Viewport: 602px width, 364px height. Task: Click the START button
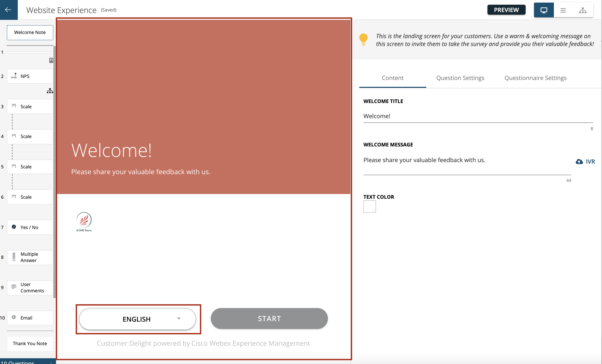pyautogui.click(x=269, y=318)
